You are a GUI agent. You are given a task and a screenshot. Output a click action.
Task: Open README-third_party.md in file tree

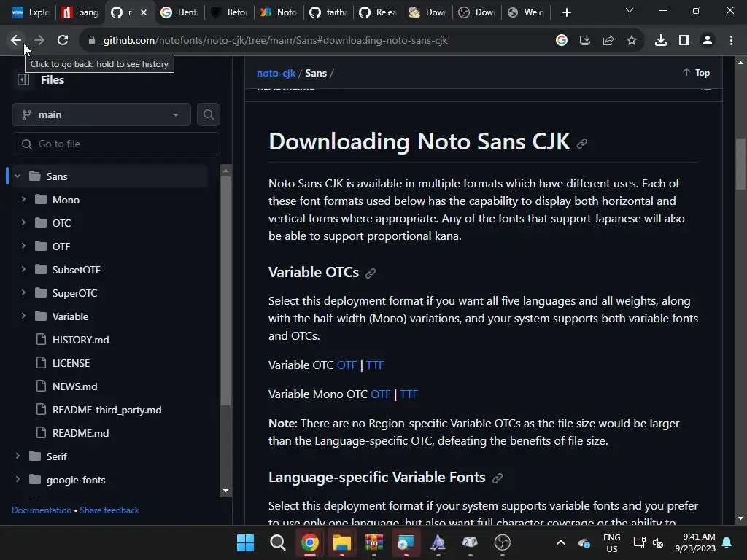107,410
